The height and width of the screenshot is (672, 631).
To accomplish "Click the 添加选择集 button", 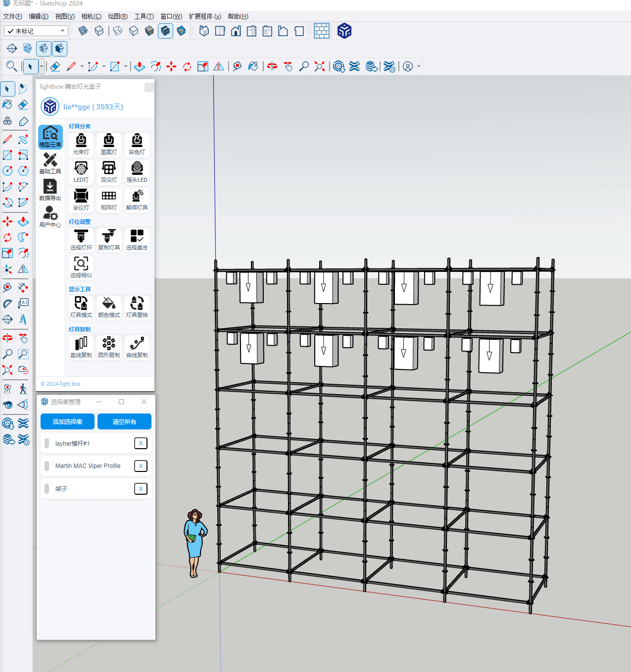I will (67, 421).
